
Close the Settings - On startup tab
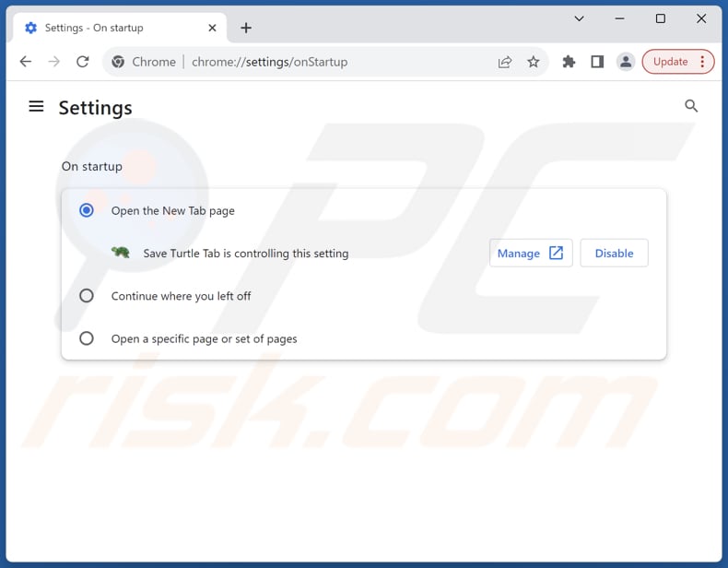pyautogui.click(x=212, y=28)
